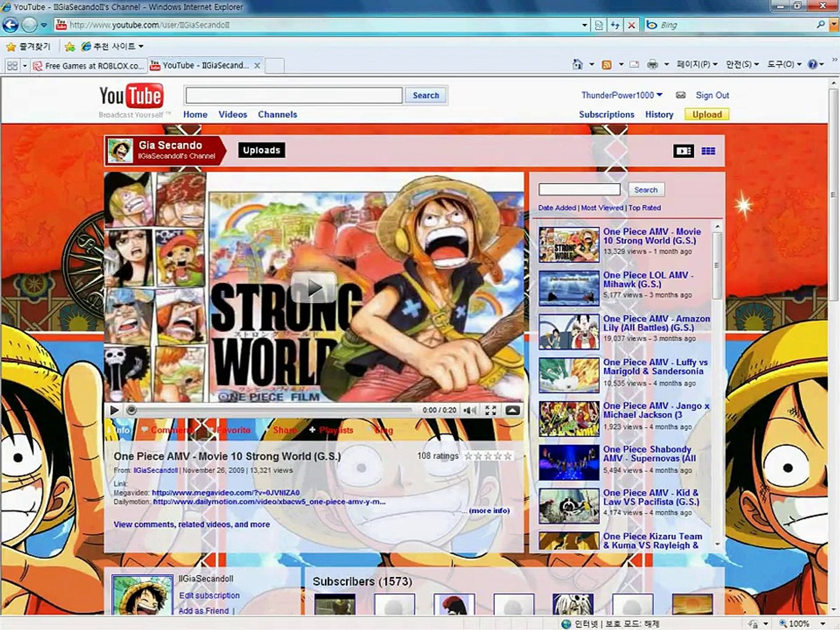Click the Read Mail envelope icon in toolbar
840x630 pixels.
pyautogui.click(x=634, y=65)
